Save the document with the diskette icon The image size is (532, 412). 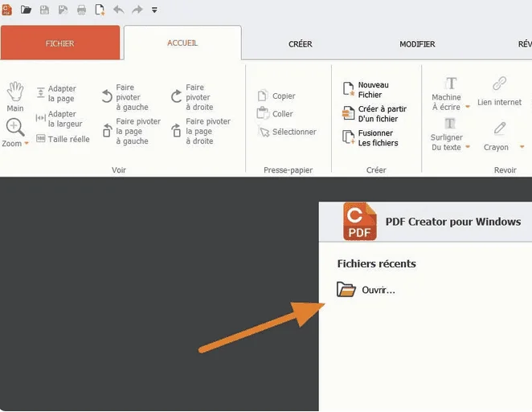[x=44, y=10]
